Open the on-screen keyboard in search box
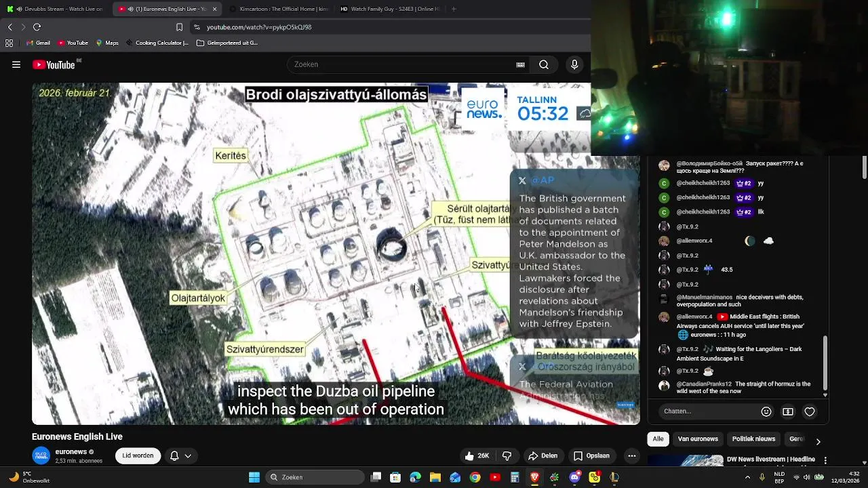Screen dimensions: 868x488 tap(520, 65)
